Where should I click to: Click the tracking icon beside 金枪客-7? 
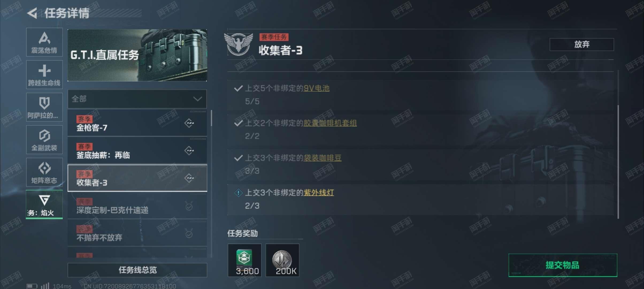[x=189, y=123]
